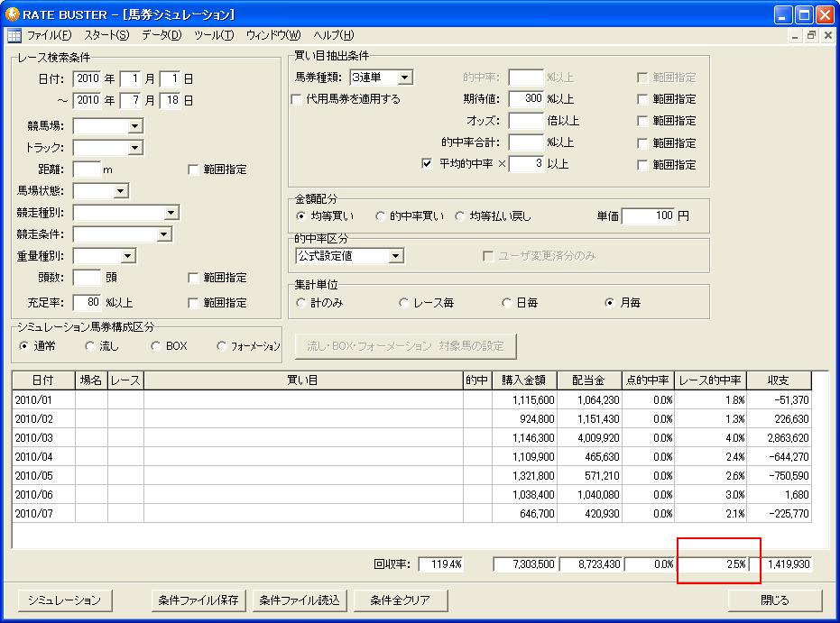840x623 pixels.
Task: Click the 収支 column header
Action: tap(779, 380)
